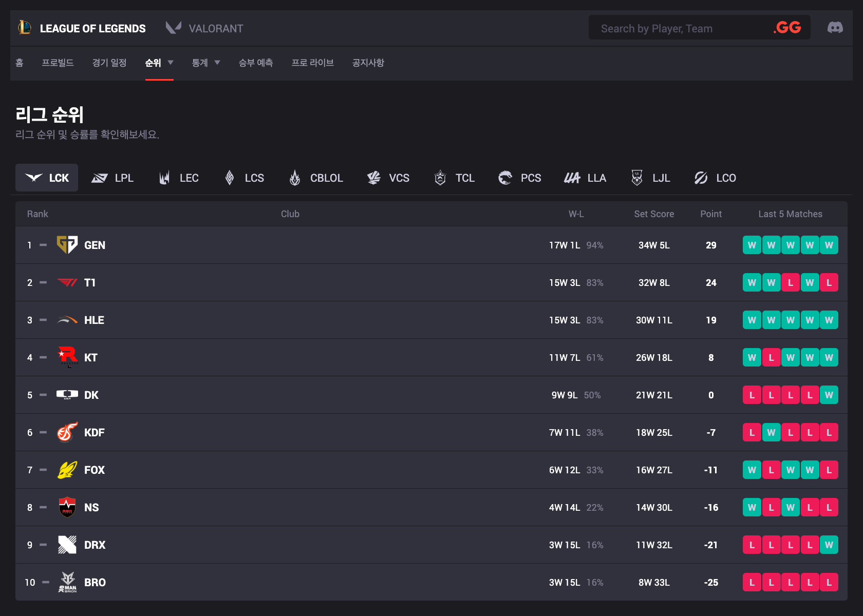This screenshot has width=863, height=616.
Task: Click BRO's -25 point value
Action: point(711,583)
